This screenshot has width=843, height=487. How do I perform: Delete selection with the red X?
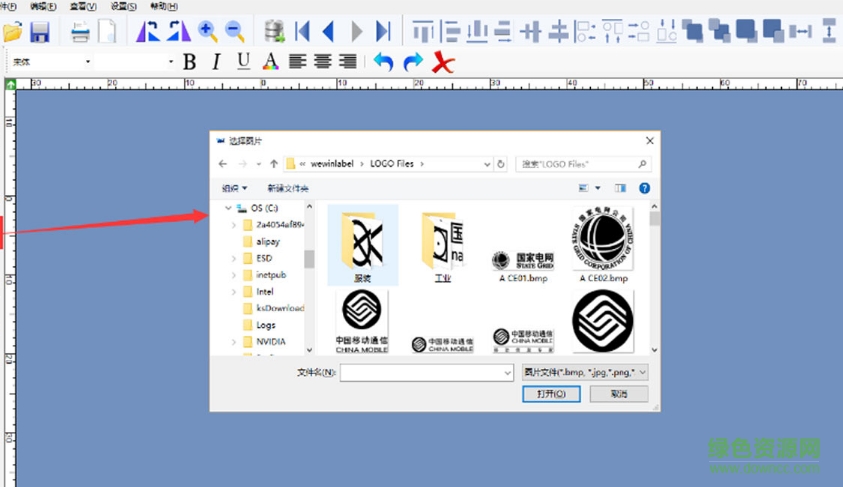(443, 62)
